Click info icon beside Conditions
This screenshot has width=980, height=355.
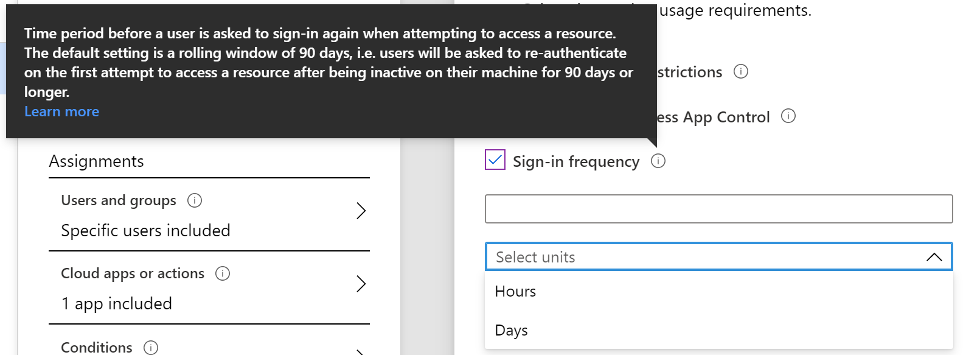[x=151, y=347]
